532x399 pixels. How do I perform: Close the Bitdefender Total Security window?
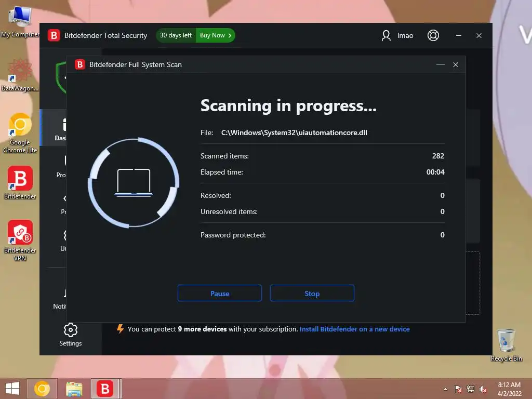point(478,35)
